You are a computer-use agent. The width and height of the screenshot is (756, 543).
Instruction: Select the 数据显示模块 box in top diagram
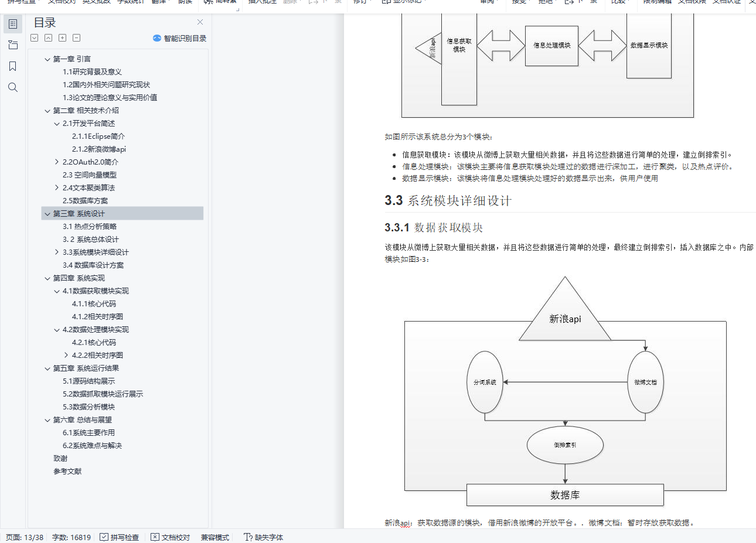[649, 46]
